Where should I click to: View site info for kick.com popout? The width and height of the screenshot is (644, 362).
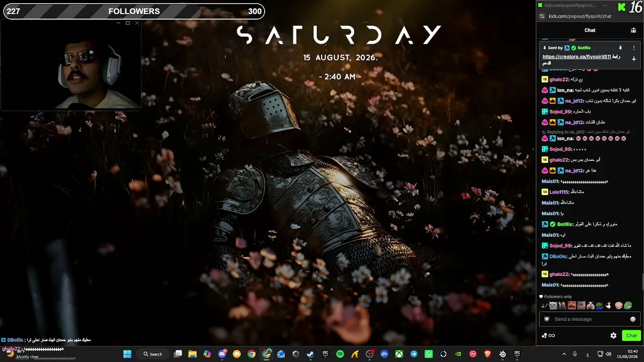[x=542, y=16]
